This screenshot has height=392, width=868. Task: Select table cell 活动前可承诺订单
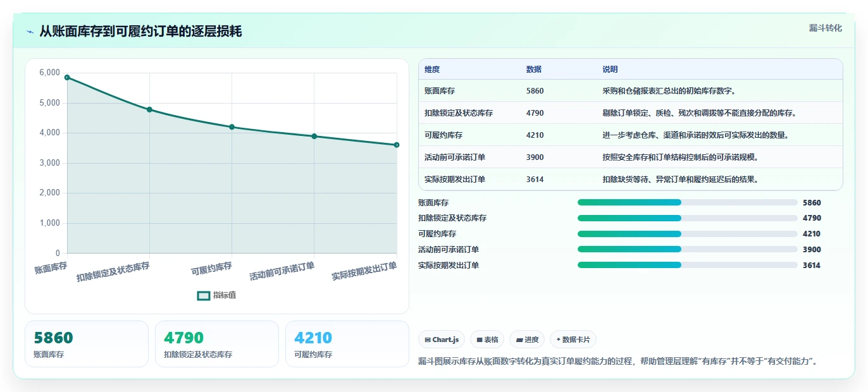(455, 157)
